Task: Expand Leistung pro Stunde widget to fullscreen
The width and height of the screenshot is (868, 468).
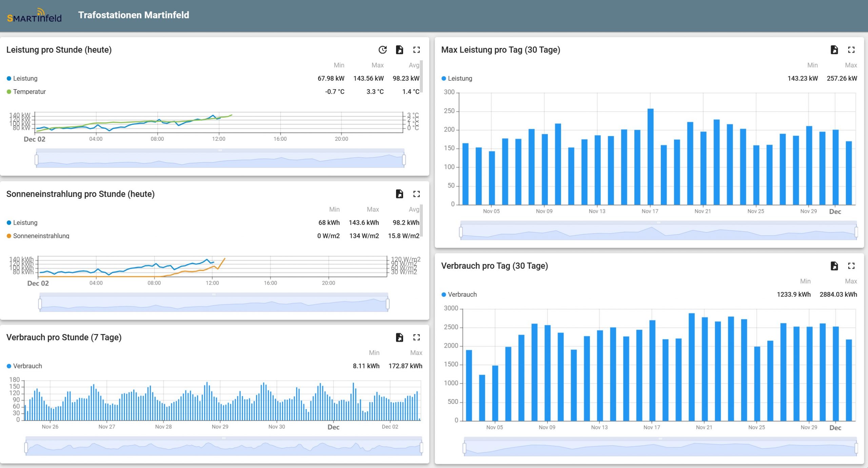Action: click(x=416, y=50)
